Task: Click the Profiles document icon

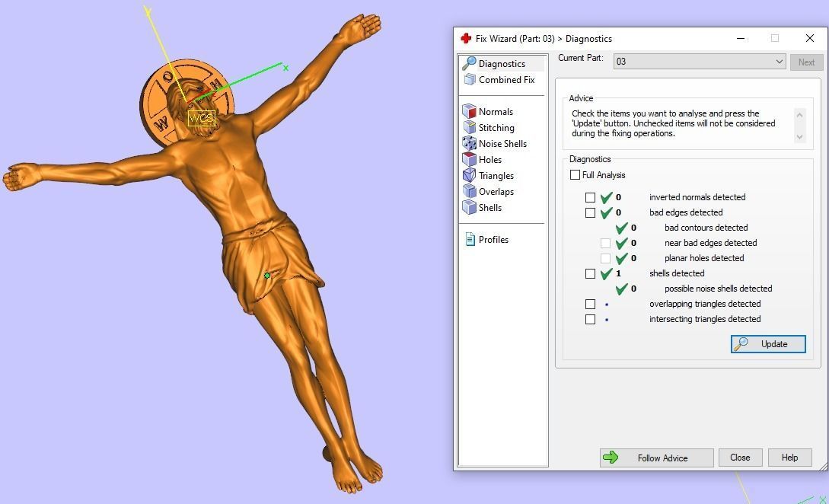Action: click(470, 240)
